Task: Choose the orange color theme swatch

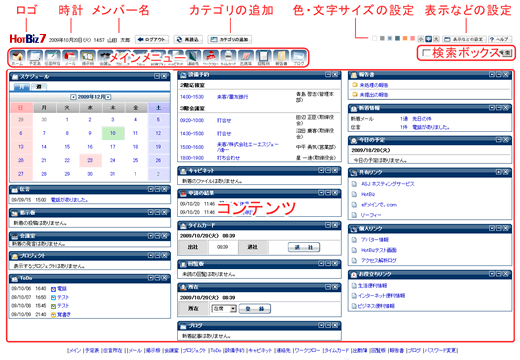Action: click(x=405, y=38)
